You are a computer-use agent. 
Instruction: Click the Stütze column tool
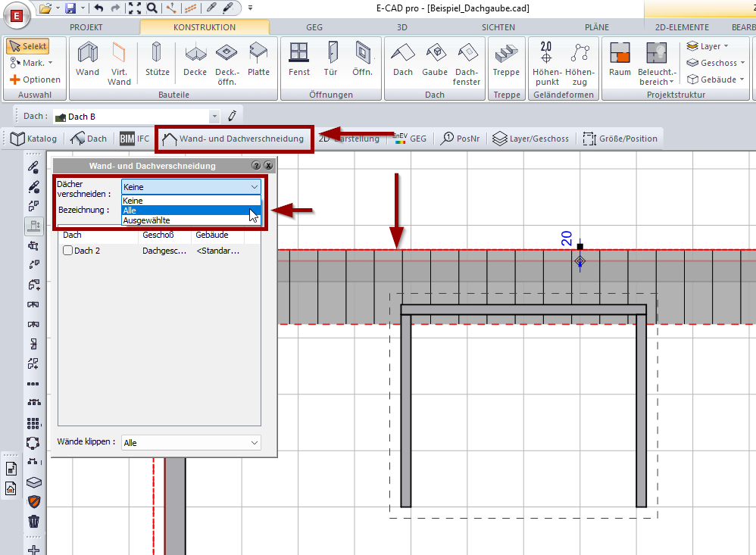tap(156, 59)
